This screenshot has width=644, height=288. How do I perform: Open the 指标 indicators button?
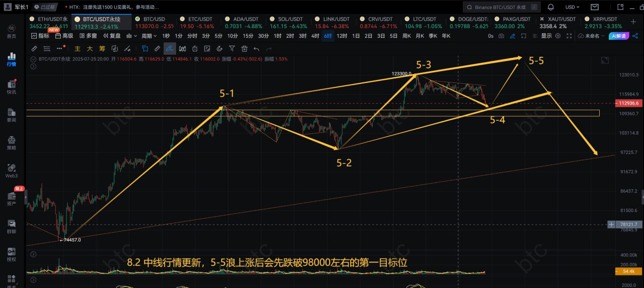[40, 36]
